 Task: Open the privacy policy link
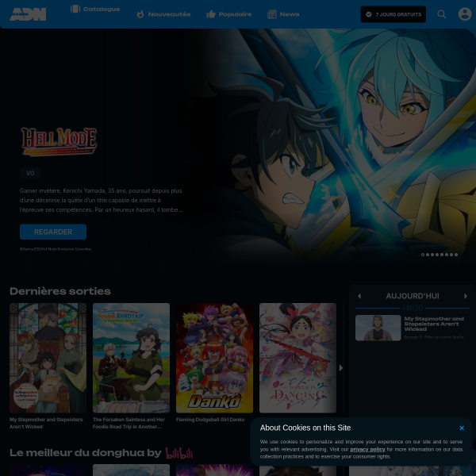coord(367,449)
